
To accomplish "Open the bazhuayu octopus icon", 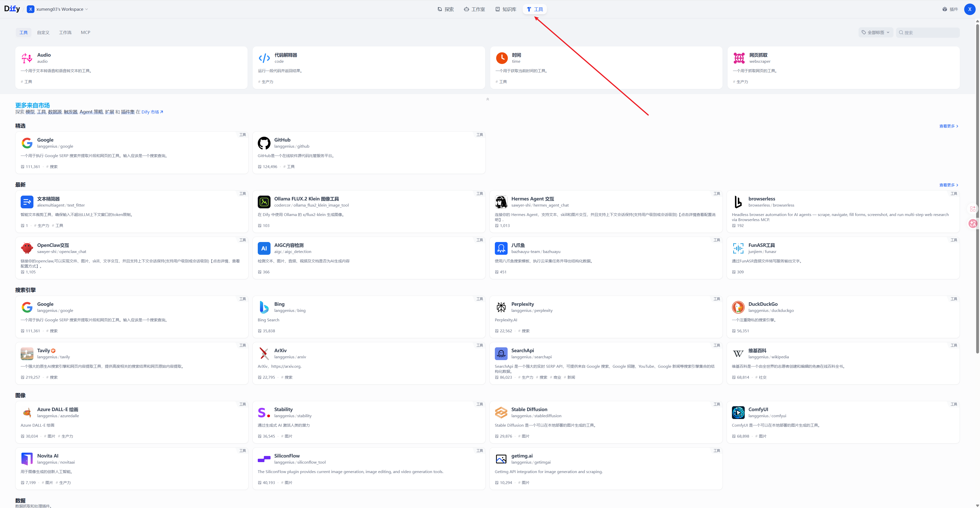I will tap(501, 248).
